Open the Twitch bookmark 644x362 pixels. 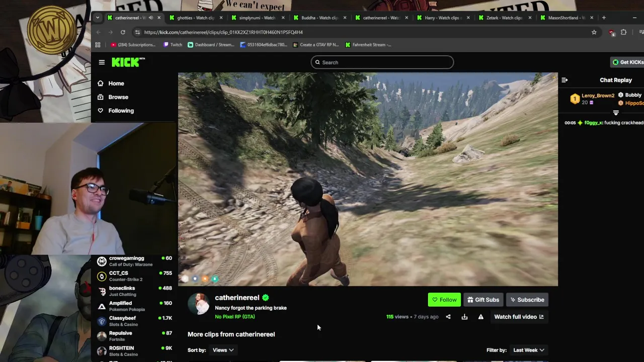[173, 45]
